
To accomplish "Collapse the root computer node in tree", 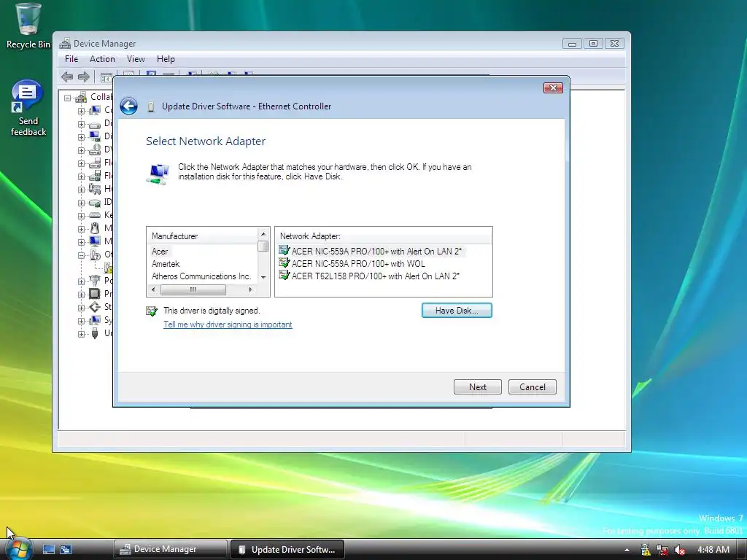I will 68,98.
